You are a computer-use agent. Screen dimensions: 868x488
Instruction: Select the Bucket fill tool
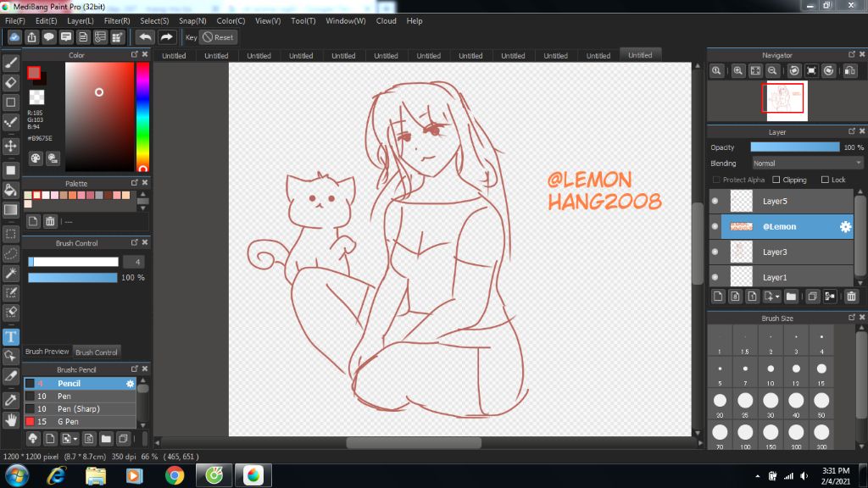point(10,190)
